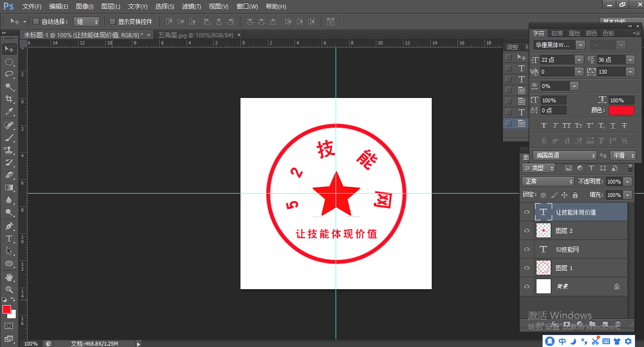Hide the 让技能体现价值 layer

click(x=527, y=212)
